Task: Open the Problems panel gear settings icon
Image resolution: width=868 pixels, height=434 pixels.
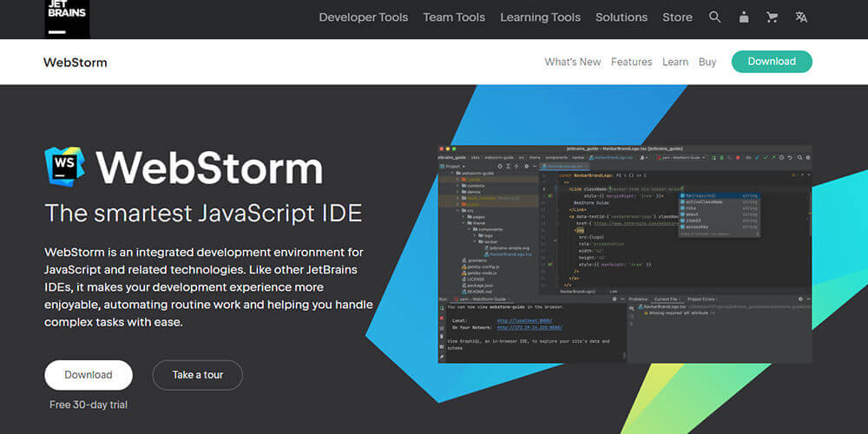Action: pos(800,299)
